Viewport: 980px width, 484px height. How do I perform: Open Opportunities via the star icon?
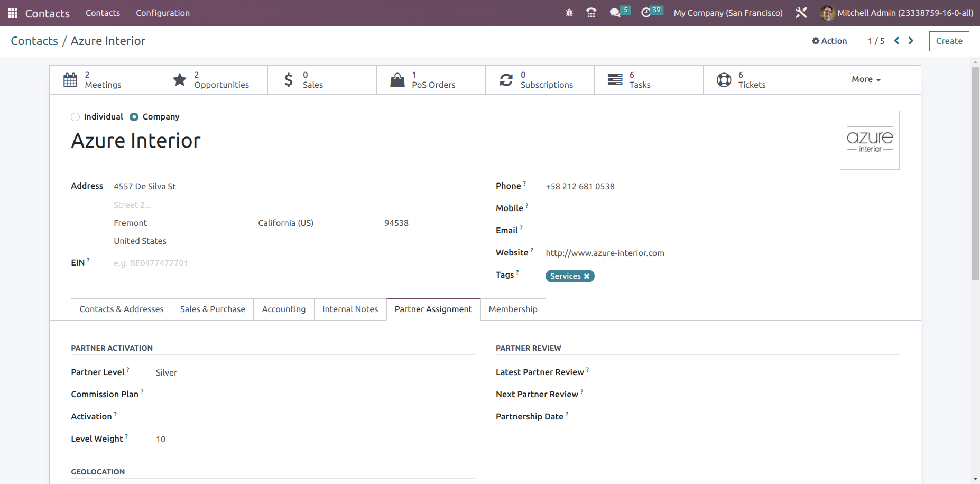tap(179, 79)
